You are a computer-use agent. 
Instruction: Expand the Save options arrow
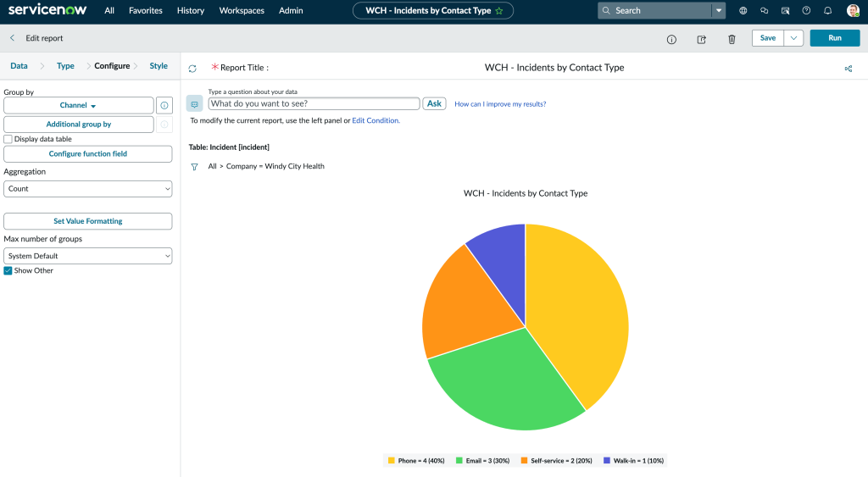[793, 38]
